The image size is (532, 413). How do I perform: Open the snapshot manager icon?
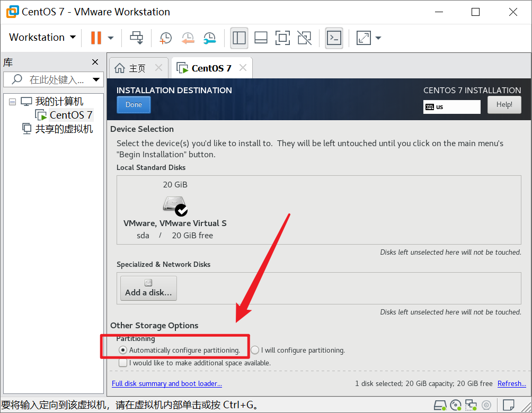(209, 38)
